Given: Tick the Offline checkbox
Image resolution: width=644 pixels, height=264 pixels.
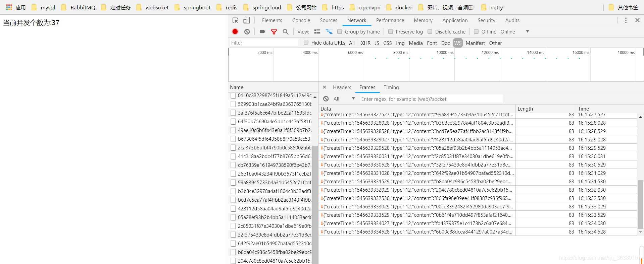Looking at the screenshot, I should [476, 31].
